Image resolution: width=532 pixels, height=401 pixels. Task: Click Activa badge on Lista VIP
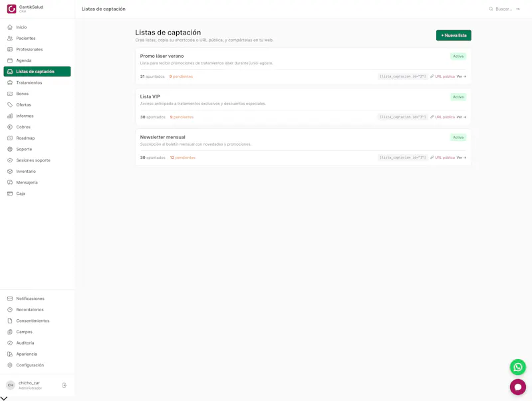pyautogui.click(x=458, y=96)
